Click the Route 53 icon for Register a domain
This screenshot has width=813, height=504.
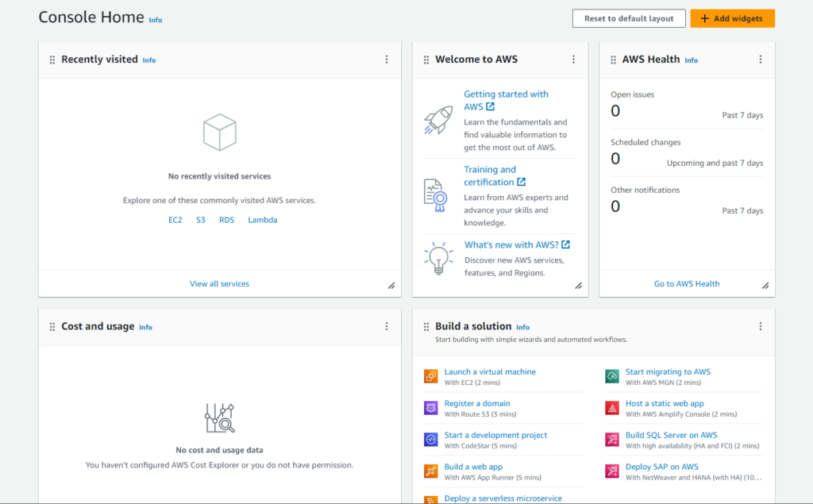tap(431, 408)
